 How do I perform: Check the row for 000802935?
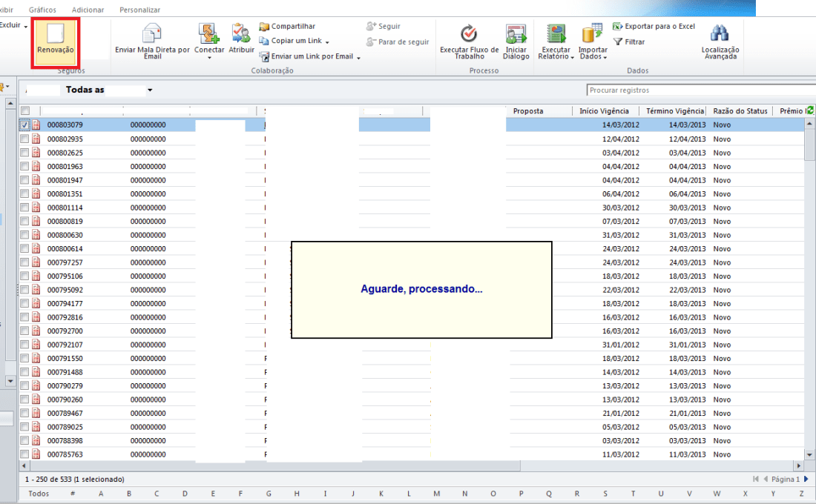tap(24, 139)
